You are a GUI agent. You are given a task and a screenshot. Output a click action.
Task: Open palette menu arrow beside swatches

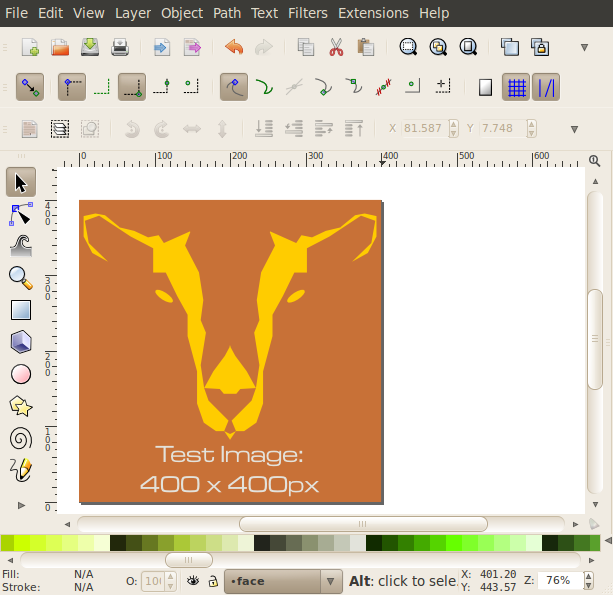608,541
